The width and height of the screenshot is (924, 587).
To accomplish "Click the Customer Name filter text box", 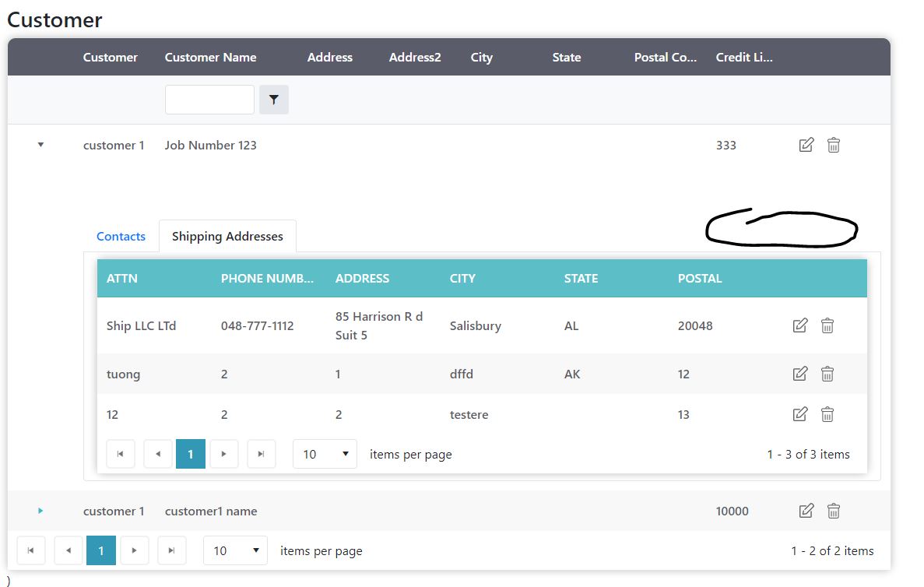I will 209,100.
